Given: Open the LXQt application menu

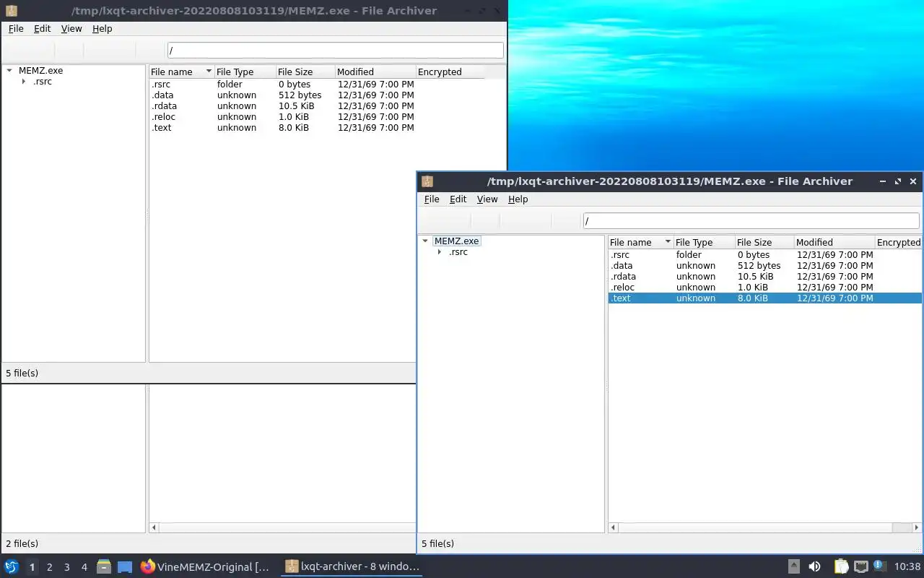Looking at the screenshot, I should (11, 567).
